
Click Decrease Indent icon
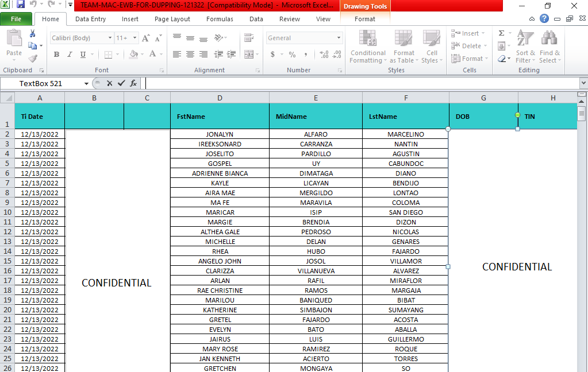point(218,55)
